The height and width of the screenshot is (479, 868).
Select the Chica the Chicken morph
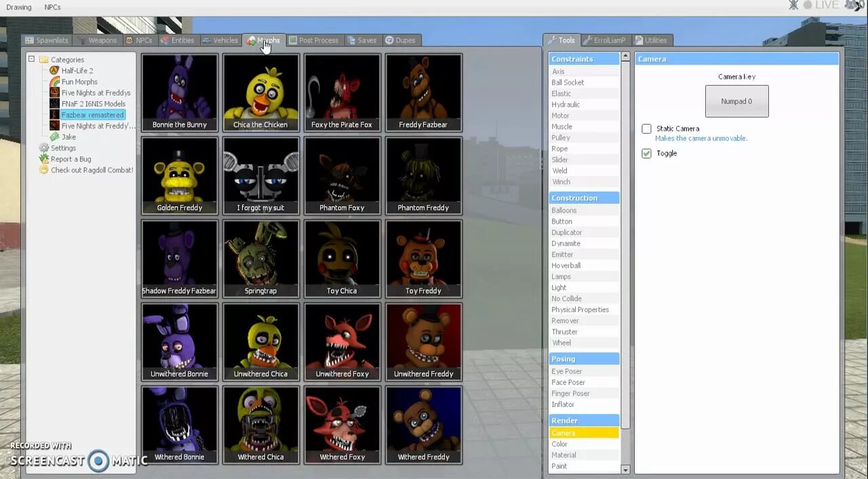(261, 92)
